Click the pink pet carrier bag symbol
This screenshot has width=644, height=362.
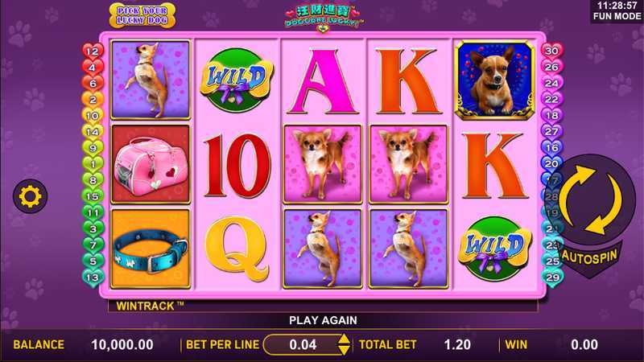point(151,164)
